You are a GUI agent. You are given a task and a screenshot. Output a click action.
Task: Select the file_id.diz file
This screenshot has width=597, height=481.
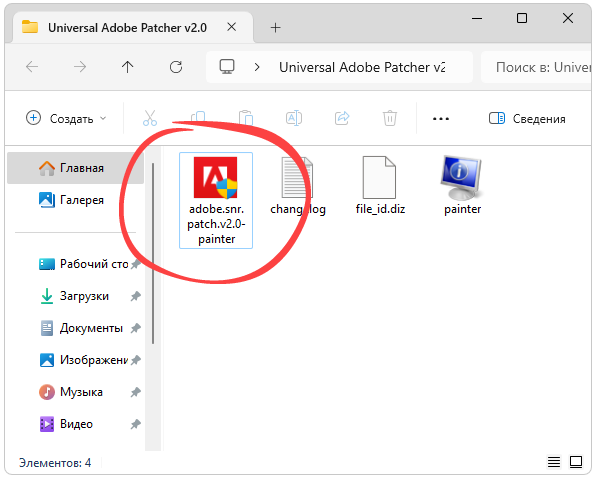tap(380, 187)
